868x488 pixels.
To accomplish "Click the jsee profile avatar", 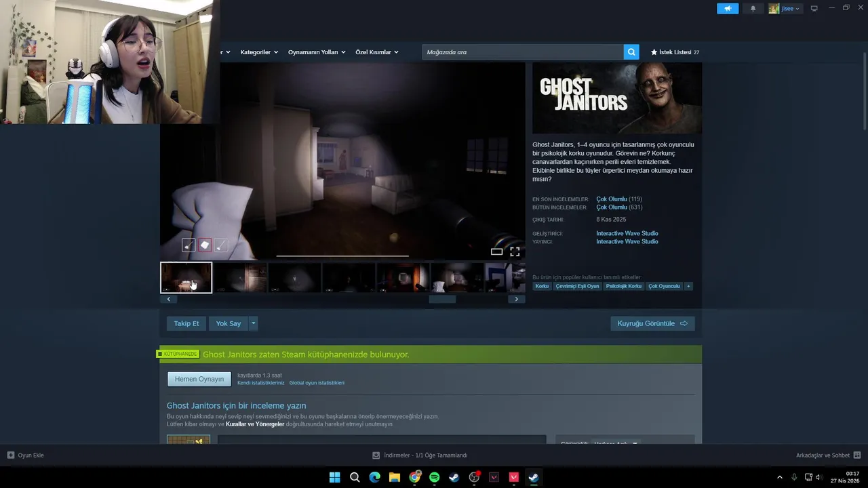I will click(x=774, y=9).
